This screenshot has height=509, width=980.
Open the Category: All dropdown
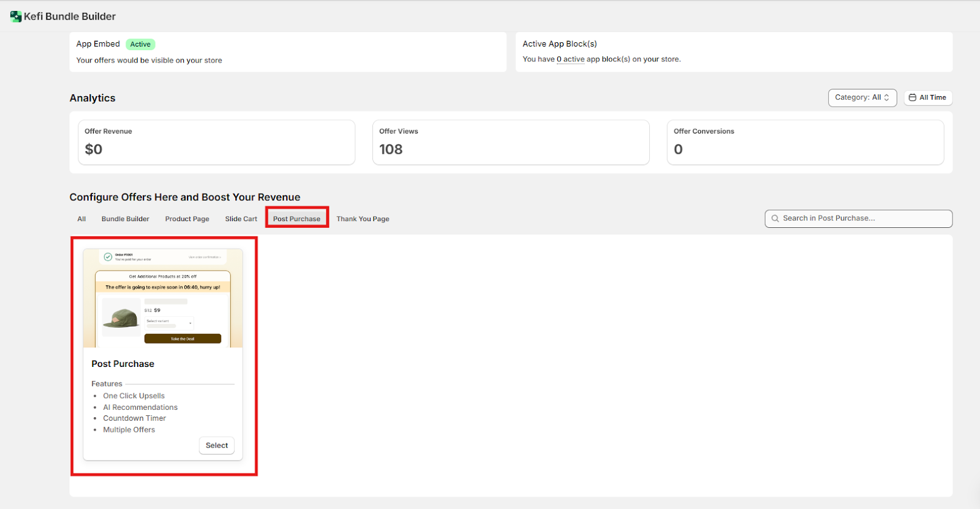coord(862,98)
